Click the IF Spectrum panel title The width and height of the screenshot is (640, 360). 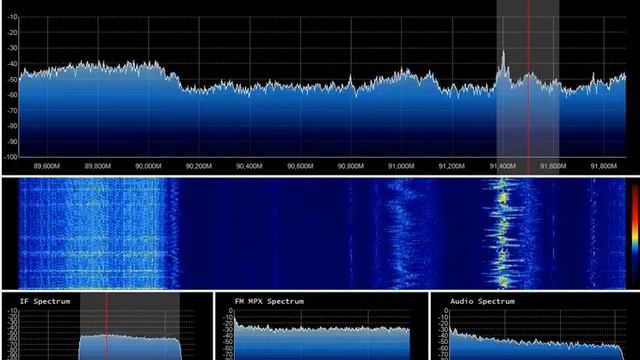coord(45,301)
